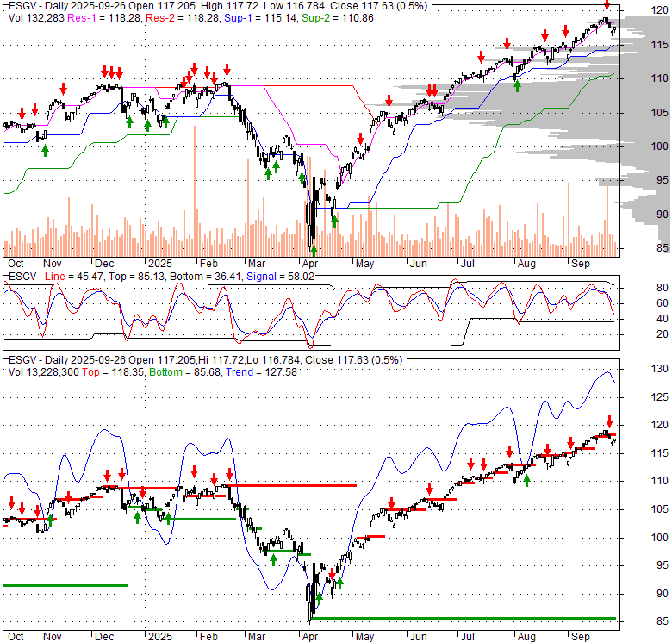Click the Trend = 127.58 label
672x642 pixels.
click(x=261, y=372)
